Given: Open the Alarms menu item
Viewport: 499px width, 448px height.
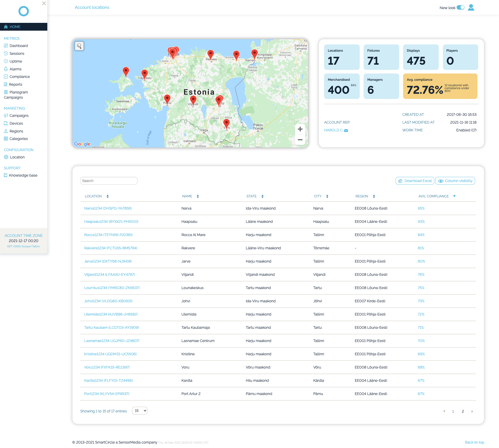Looking at the screenshot, I should (x=16, y=69).
